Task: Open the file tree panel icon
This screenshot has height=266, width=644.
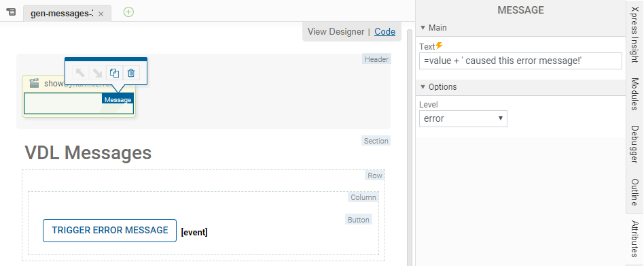Action: click(x=11, y=12)
